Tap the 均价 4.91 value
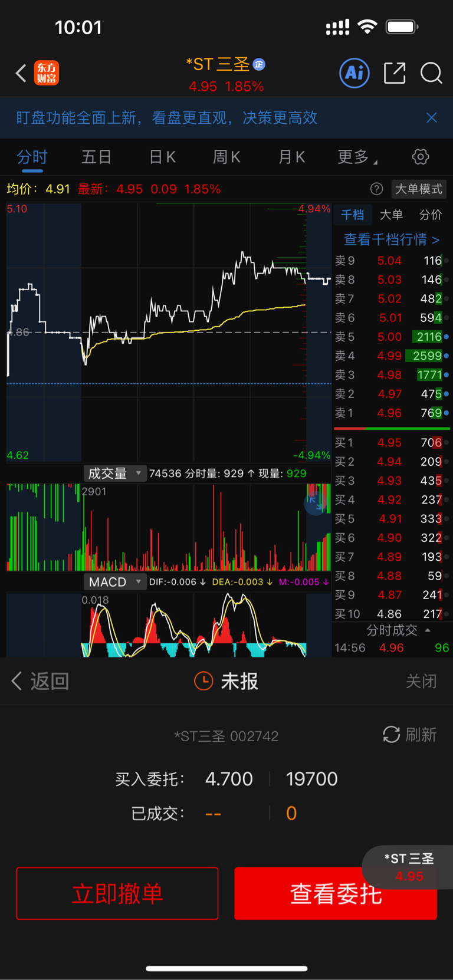This screenshot has height=980, width=453. (38, 189)
